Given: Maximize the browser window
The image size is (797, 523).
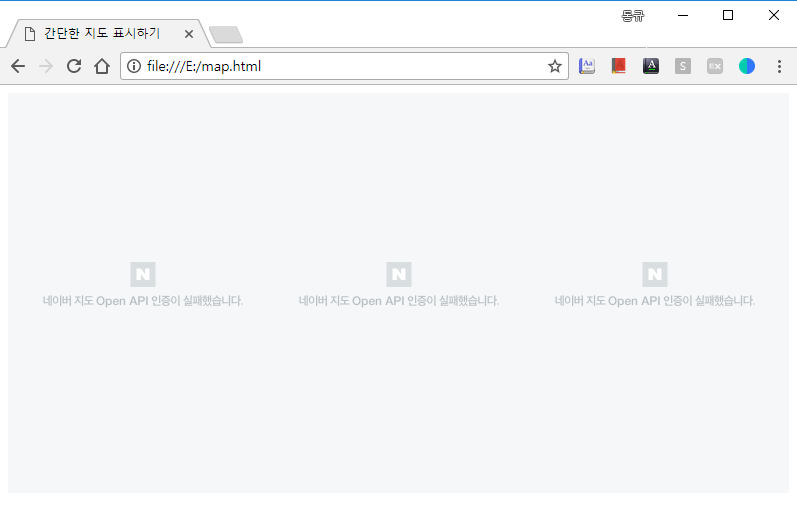Looking at the screenshot, I should (728, 15).
